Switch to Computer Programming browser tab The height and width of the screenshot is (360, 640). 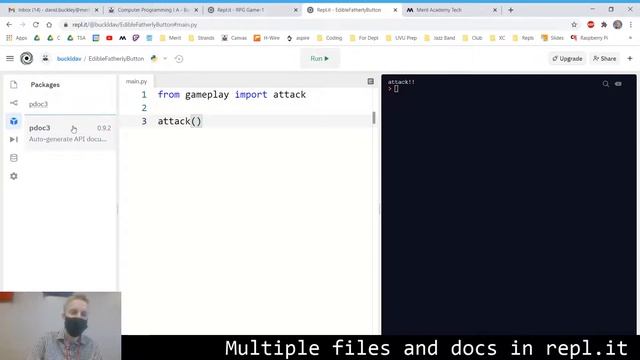pyautogui.click(x=153, y=10)
